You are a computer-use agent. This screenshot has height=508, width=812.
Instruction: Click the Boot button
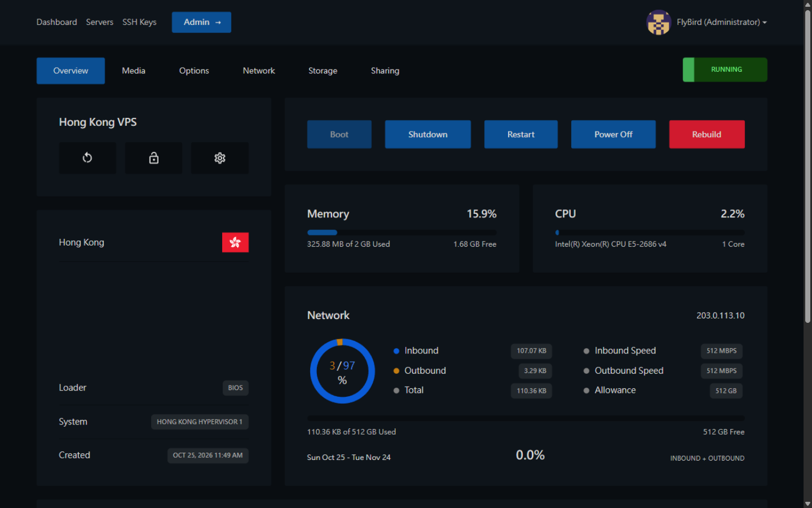point(339,134)
